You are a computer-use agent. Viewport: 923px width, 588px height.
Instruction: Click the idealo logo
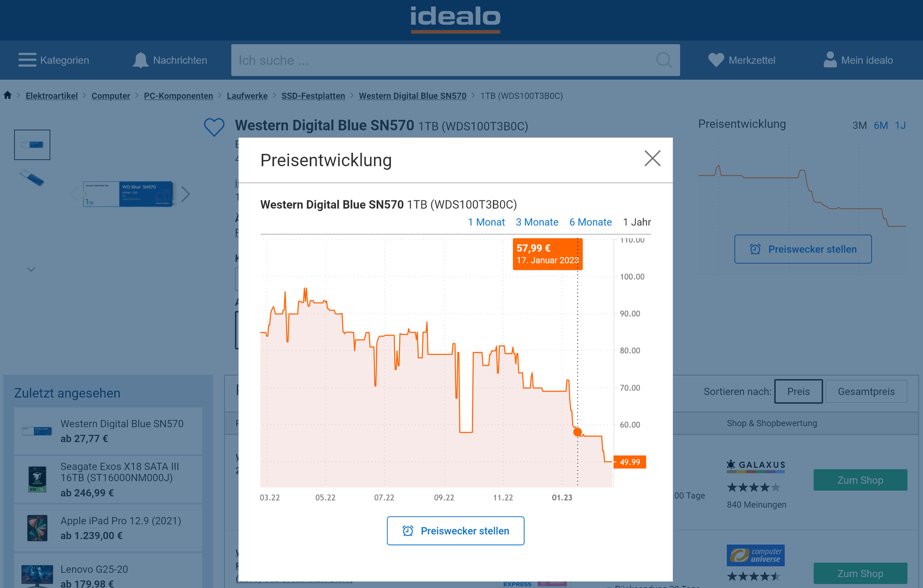coord(455,19)
